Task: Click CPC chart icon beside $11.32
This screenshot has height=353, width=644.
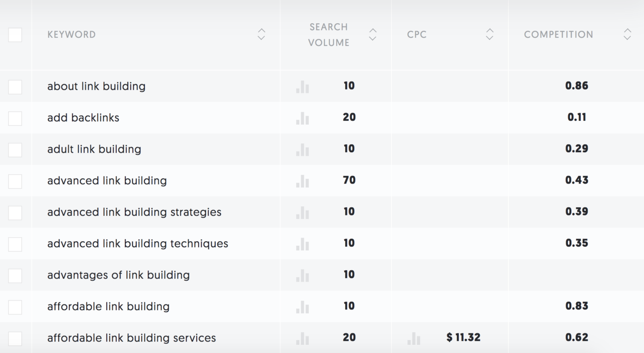Action: [x=414, y=338]
